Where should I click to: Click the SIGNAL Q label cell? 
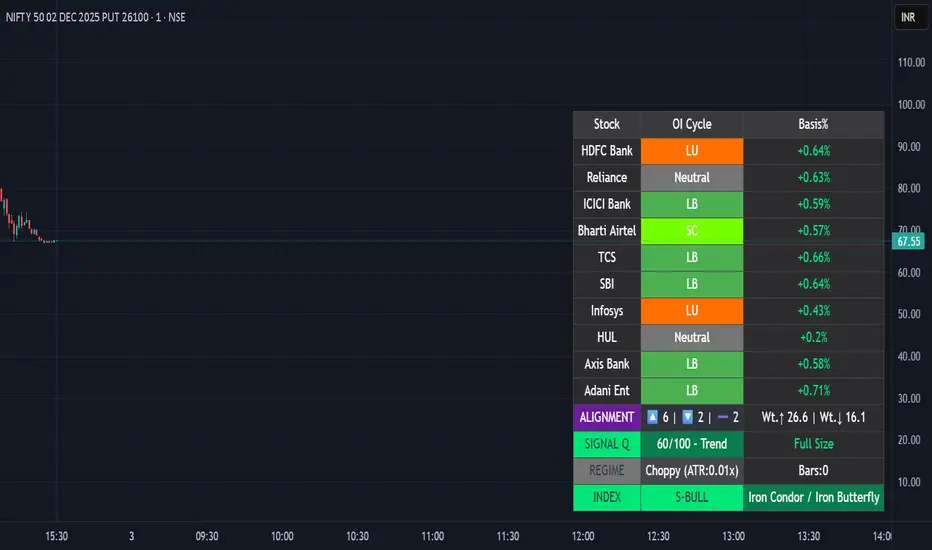click(x=607, y=444)
